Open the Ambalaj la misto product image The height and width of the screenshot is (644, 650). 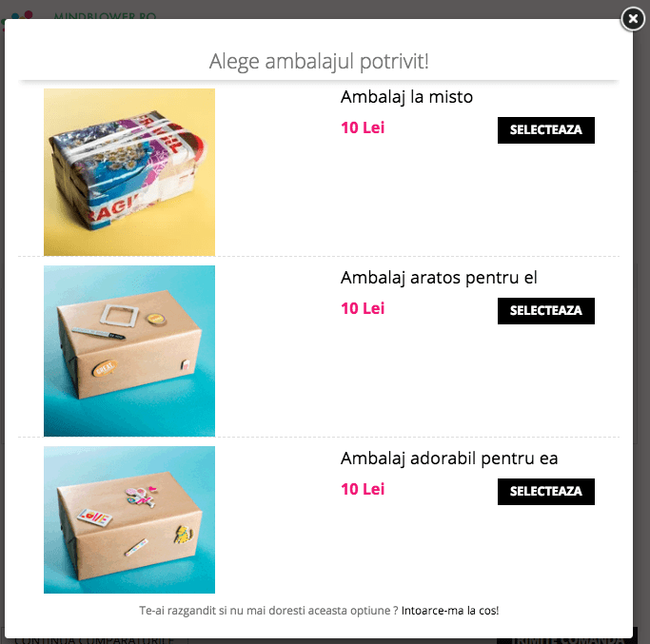tap(129, 172)
